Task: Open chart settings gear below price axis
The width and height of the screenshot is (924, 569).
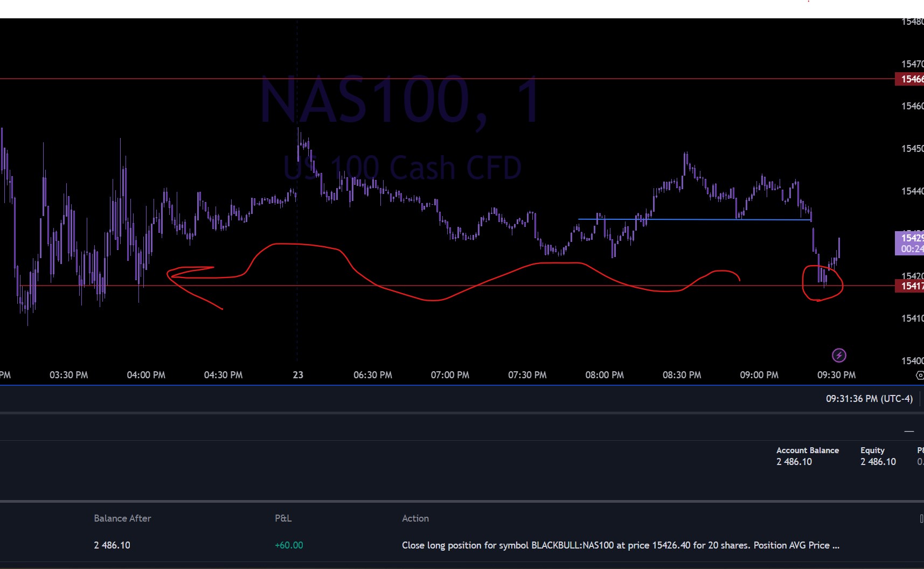Action: coord(920,375)
